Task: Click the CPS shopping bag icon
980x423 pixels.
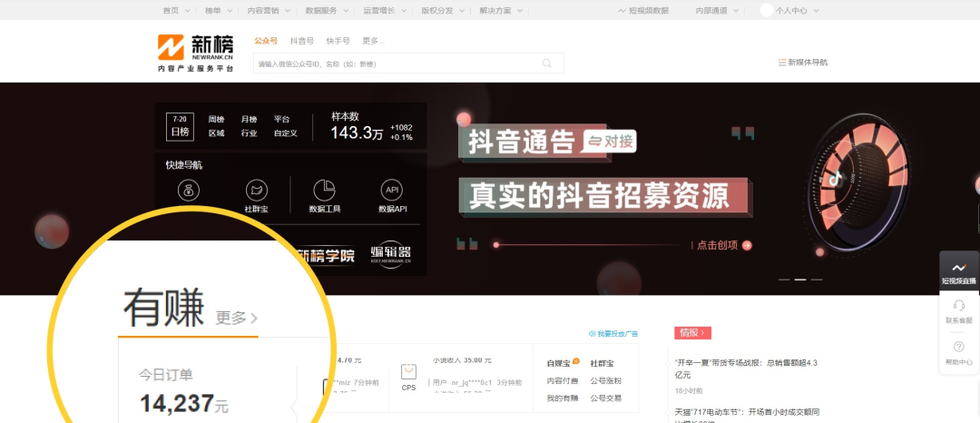Action: pos(408,372)
